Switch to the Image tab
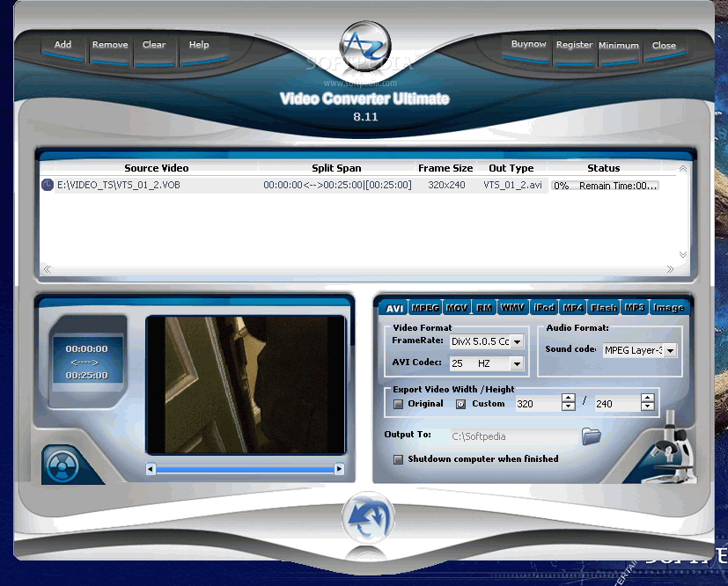This screenshot has width=728, height=586. [668, 308]
